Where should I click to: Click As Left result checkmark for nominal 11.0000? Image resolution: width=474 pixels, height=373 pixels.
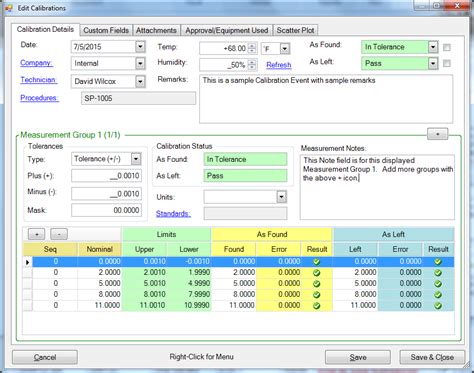coord(438,306)
